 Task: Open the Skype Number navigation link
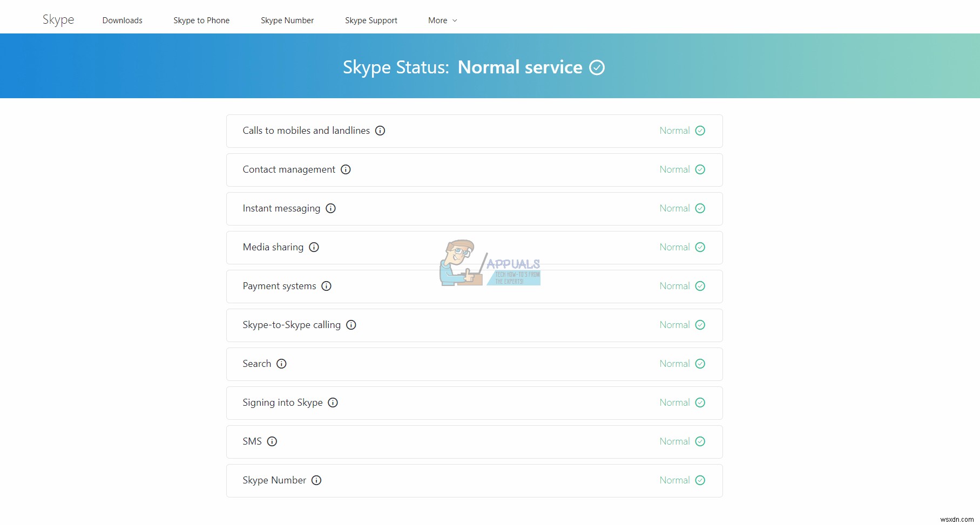pos(287,20)
